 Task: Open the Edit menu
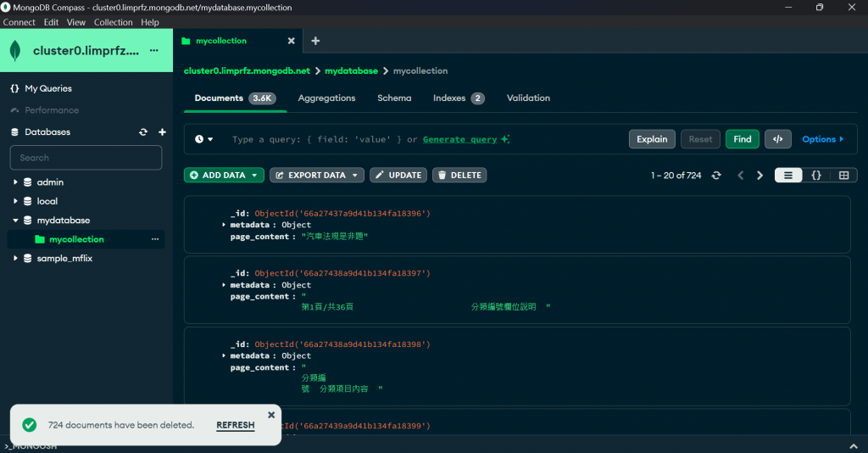click(51, 22)
